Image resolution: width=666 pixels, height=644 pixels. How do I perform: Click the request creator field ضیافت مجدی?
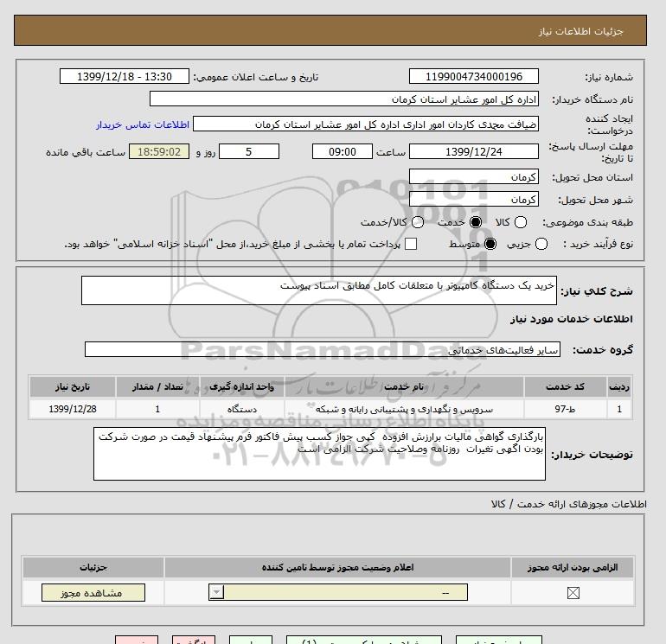[366, 124]
